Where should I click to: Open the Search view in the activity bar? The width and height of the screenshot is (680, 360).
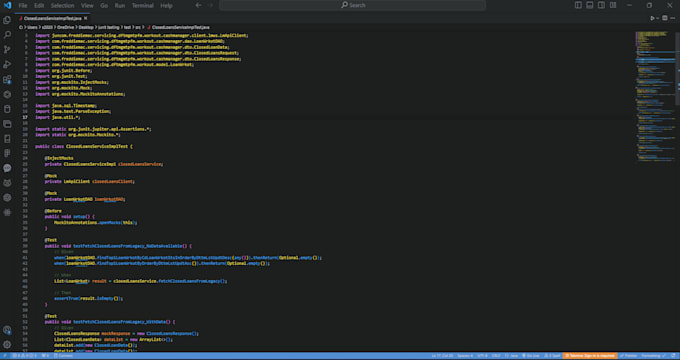click(x=7, y=35)
